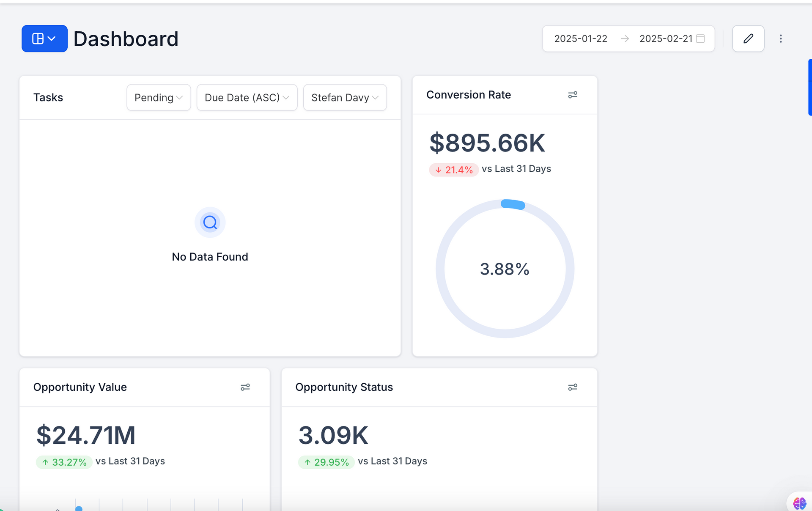Open the dashboard layout switcher button
Viewport: 812px width, 511px height.
[x=44, y=38]
